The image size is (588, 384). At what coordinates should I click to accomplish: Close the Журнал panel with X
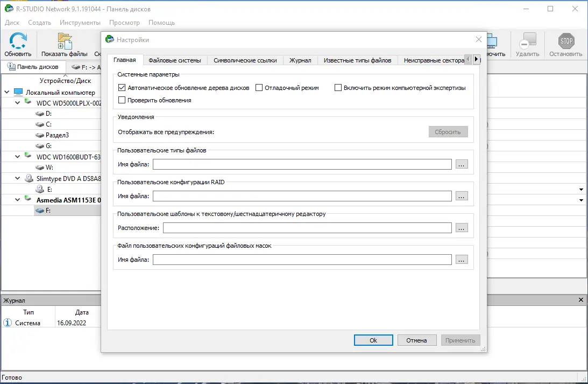click(x=581, y=299)
